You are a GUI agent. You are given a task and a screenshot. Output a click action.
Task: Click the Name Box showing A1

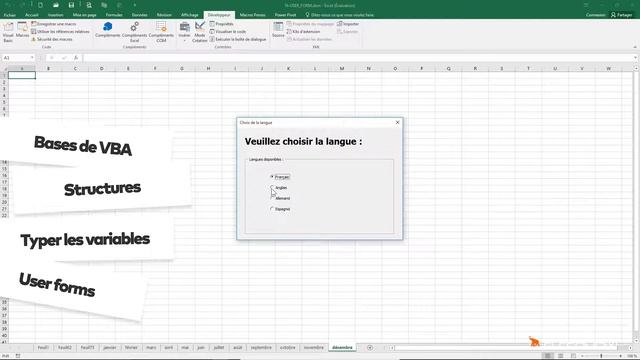[16, 58]
